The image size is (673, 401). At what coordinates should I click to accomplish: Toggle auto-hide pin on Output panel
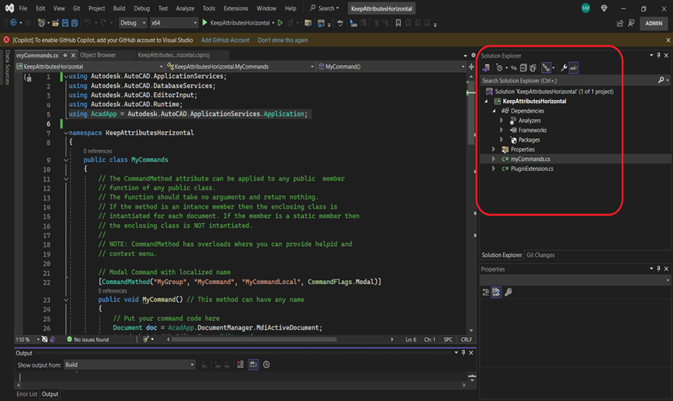[x=463, y=352]
